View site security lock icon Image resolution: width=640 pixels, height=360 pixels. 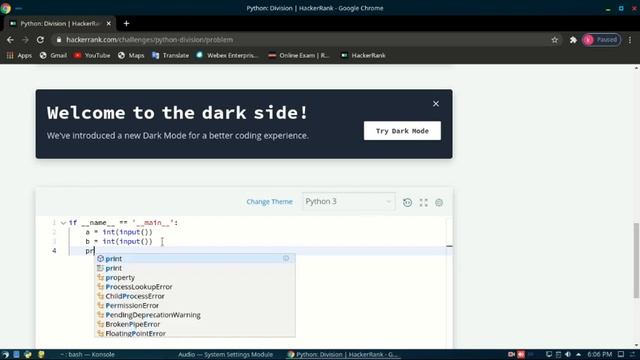point(59,40)
